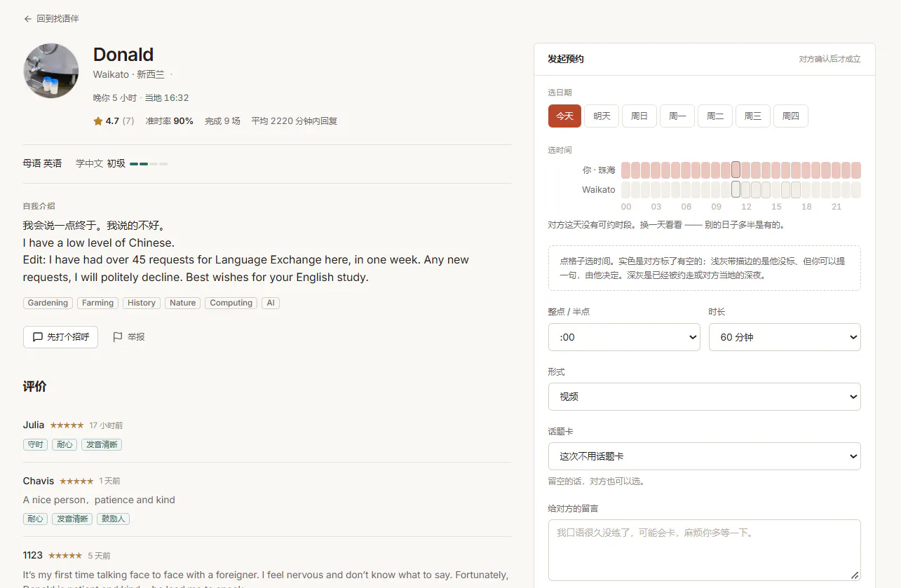The width and height of the screenshot is (901, 588).
Task: Click the 守时 tag on Julia's review
Action: coord(35,444)
